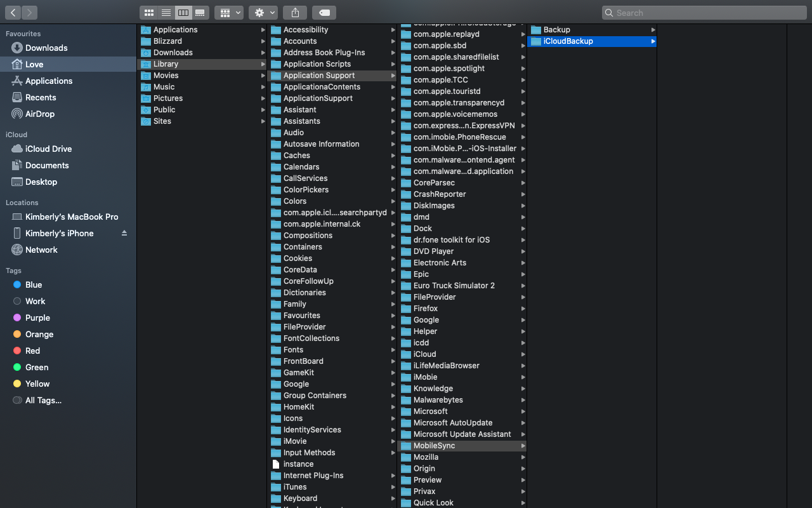Viewport: 812px width, 508px height.
Task: Expand the Music folder arrow
Action: pyautogui.click(x=263, y=87)
